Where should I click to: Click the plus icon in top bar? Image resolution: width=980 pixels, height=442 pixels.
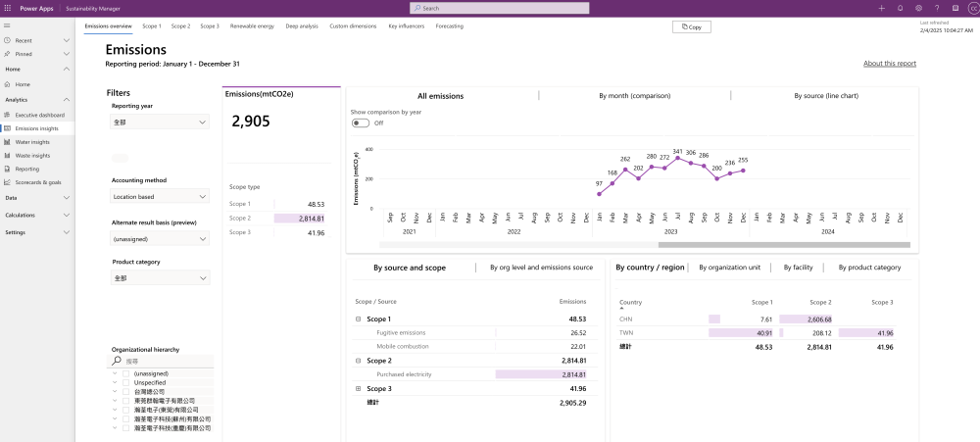[881, 8]
